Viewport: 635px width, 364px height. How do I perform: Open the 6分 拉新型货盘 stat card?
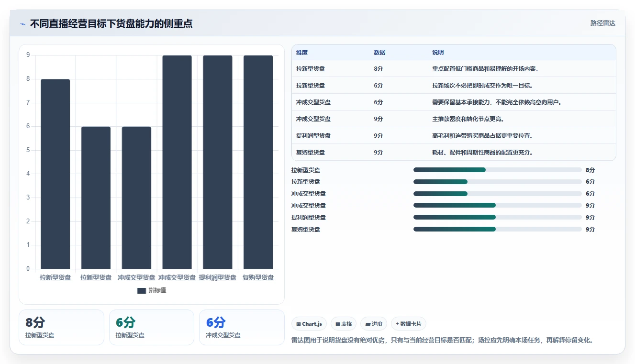tap(152, 327)
